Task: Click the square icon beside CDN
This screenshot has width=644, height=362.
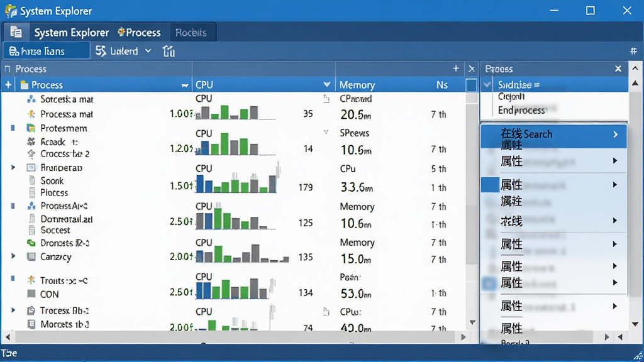Action: 31,294
